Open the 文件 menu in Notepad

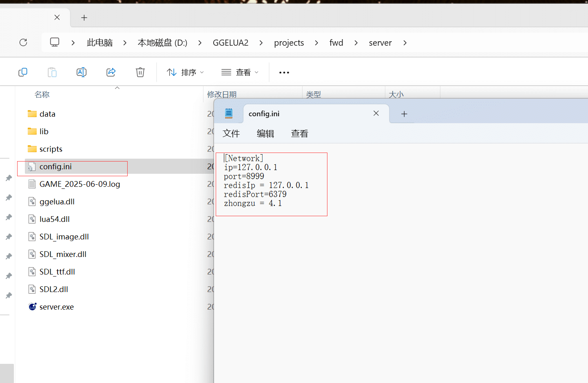[x=231, y=133]
